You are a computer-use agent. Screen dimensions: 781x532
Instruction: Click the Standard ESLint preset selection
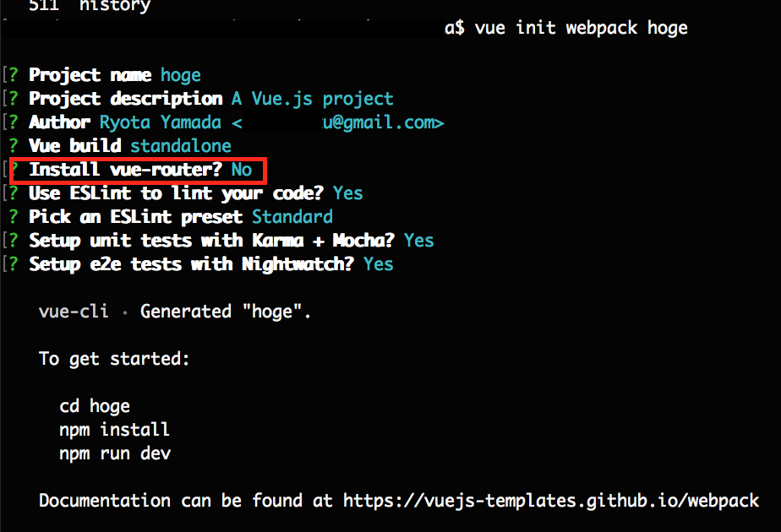click(292, 217)
